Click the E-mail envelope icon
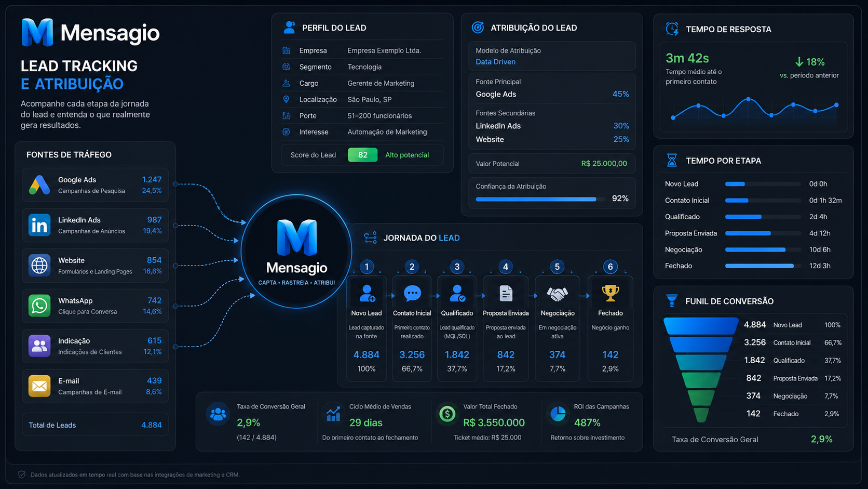868x489 pixels. pos(39,386)
